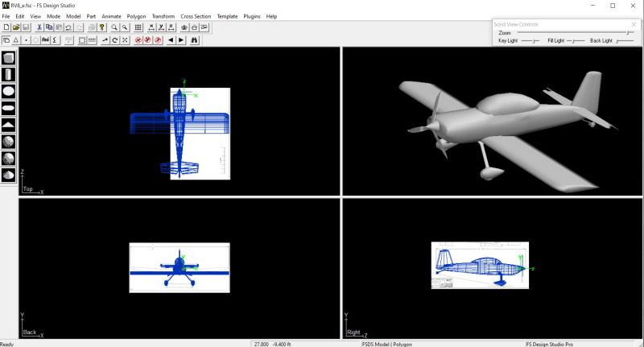Click the Scale four-arrows icon

click(x=125, y=40)
